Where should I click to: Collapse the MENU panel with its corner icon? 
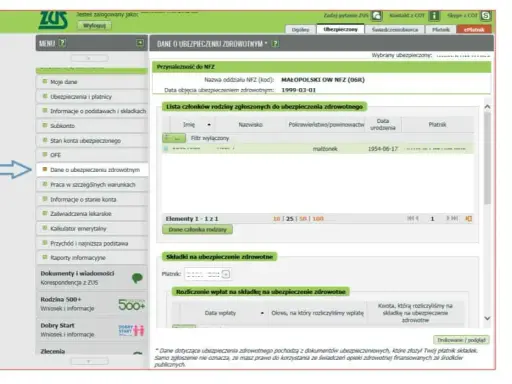point(140,43)
